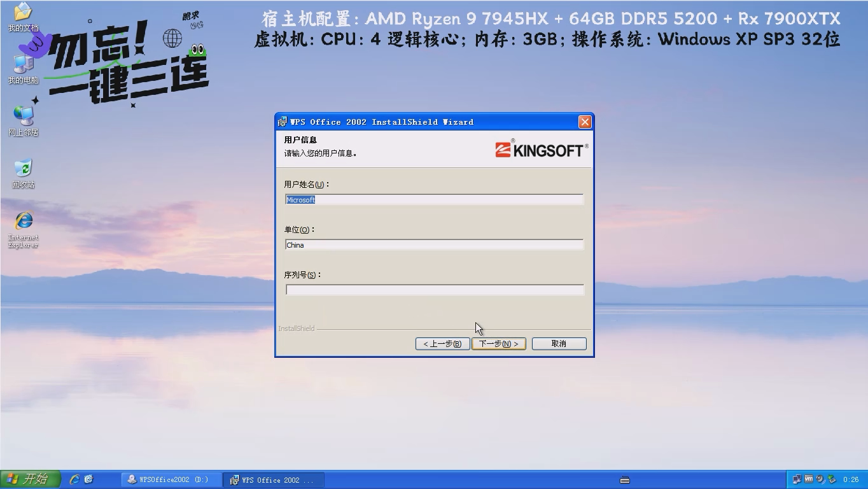Focus the empty 序列号 serial number field
This screenshot has height=489, width=868.
point(434,290)
